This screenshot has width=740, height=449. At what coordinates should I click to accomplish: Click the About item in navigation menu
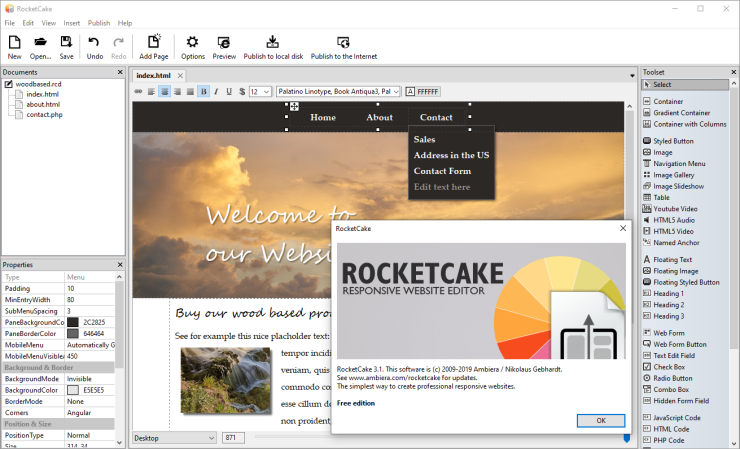click(379, 118)
